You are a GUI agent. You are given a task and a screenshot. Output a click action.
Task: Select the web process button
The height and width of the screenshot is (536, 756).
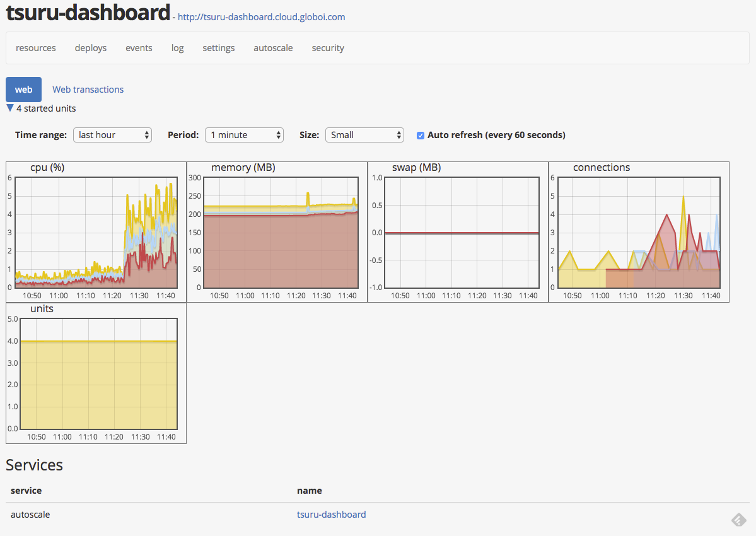(x=23, y=90)
